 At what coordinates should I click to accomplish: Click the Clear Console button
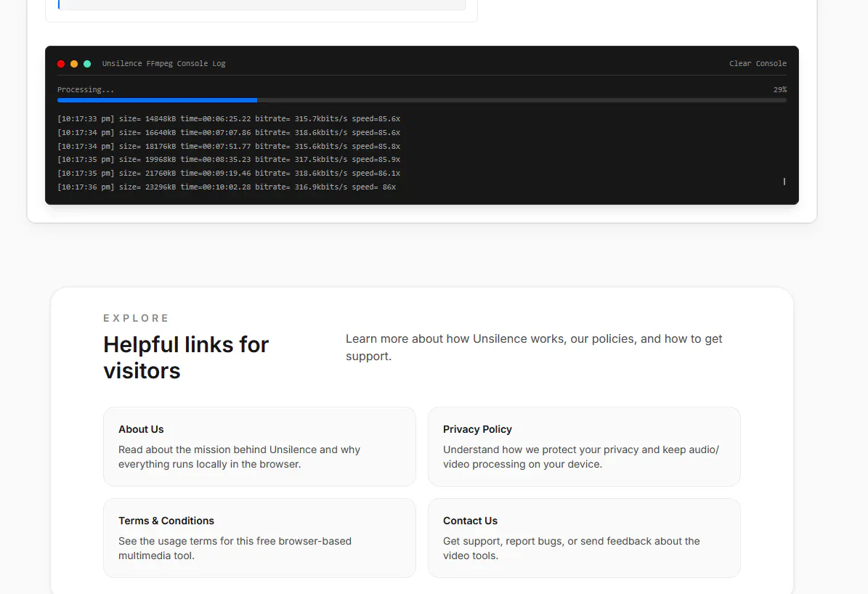[x=758, y=64]
